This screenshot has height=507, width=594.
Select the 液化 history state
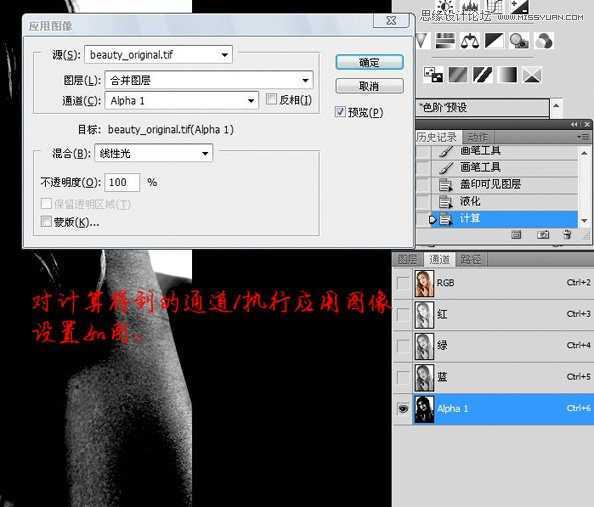click(504, 202)
